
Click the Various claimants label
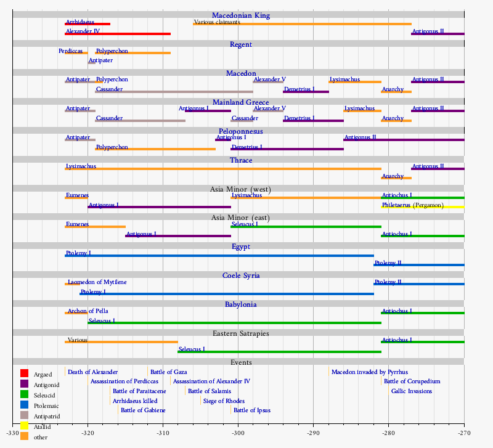(217, 22)
